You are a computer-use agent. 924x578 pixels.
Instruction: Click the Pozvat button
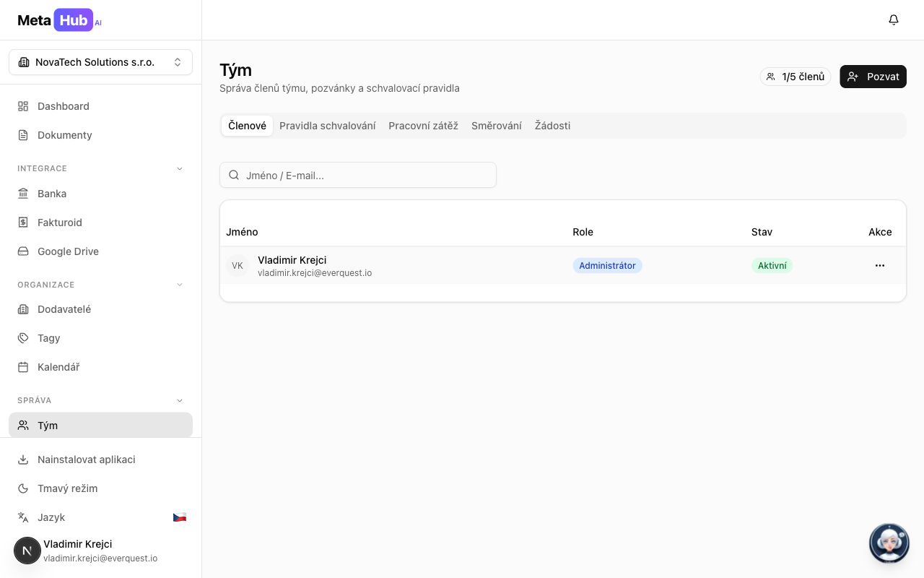[873, 77]
